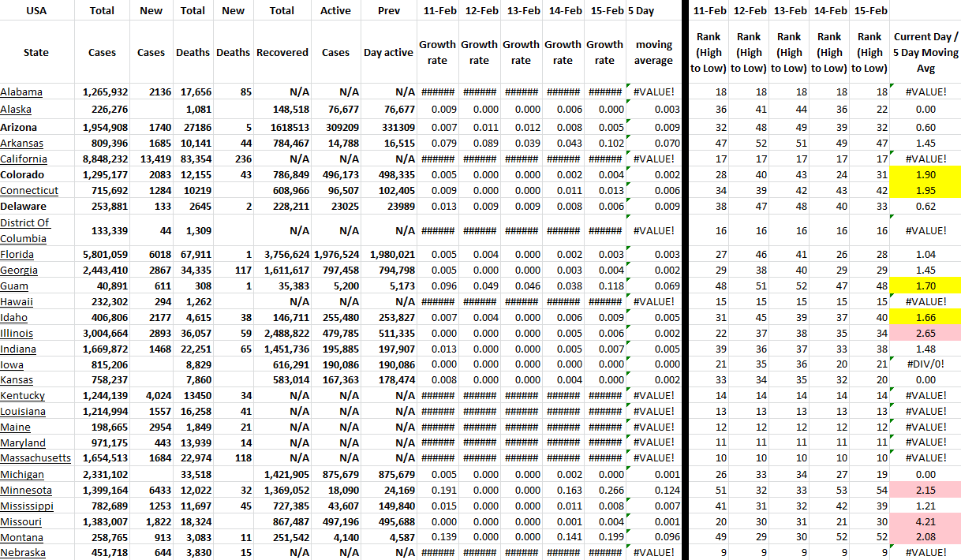Open the Florida state link
The height and width of the screenshot is (560, 961).
pyautogui.click(x=17, y=255)
